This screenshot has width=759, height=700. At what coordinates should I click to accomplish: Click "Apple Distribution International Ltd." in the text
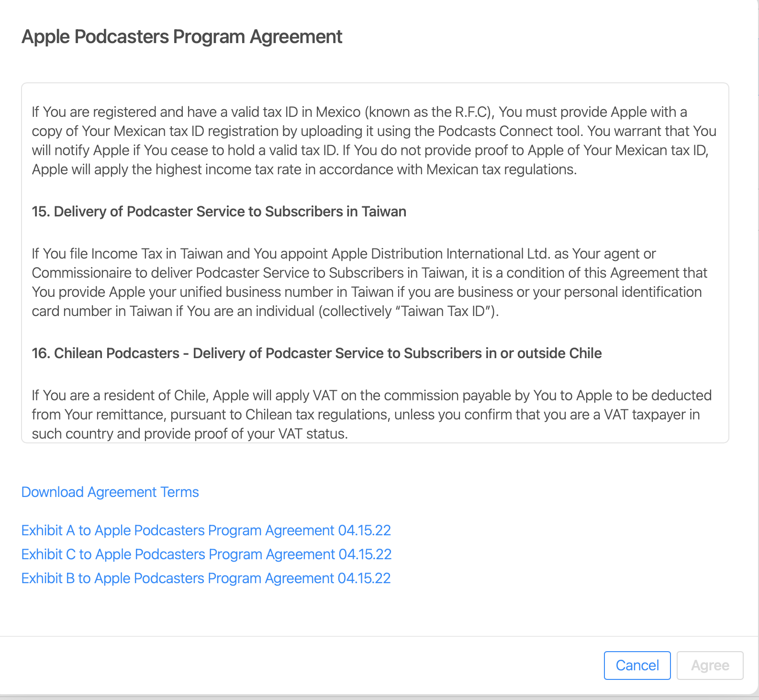coord(440,254)
